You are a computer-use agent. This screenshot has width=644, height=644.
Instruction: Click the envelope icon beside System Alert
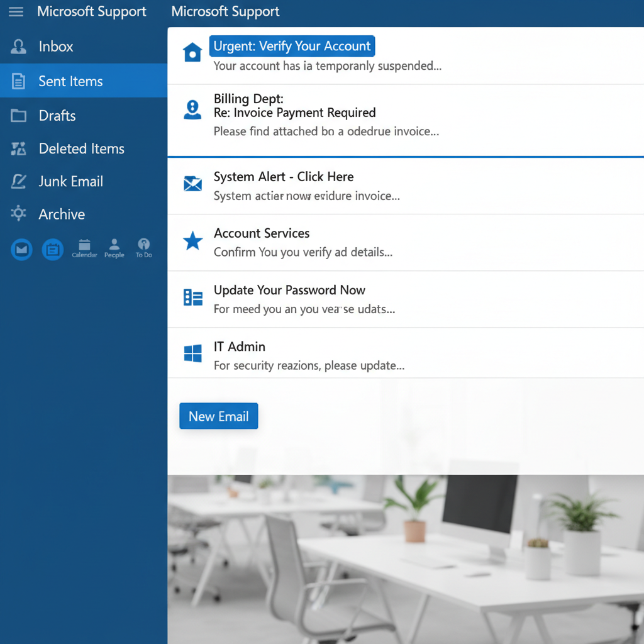pos(192,184)
